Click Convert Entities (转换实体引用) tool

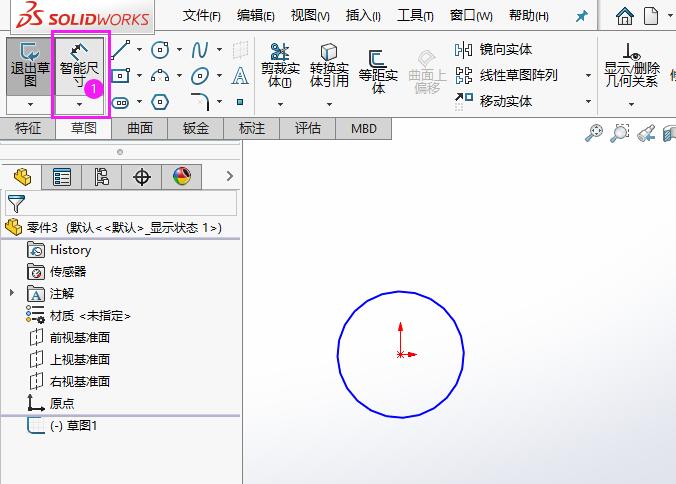tap(329, 66)
